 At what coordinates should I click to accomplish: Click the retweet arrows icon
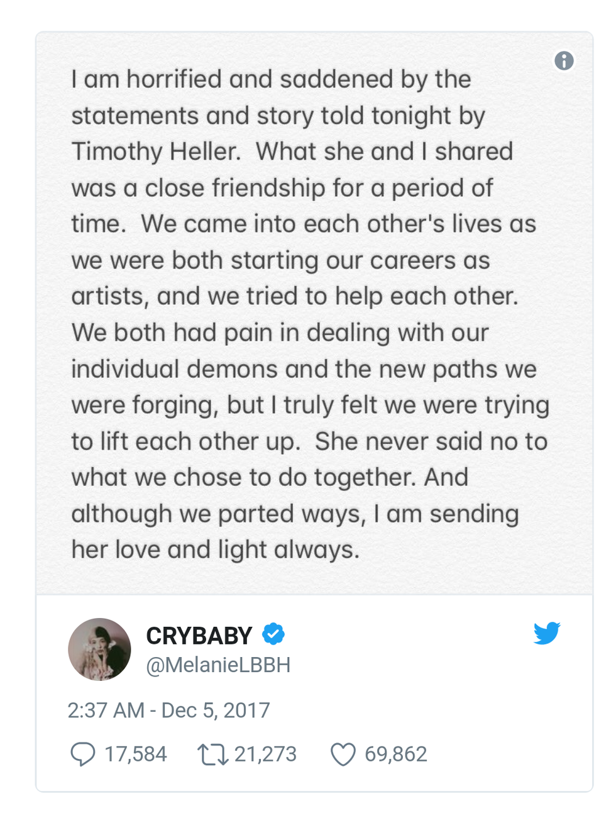(x=212, y=754)
